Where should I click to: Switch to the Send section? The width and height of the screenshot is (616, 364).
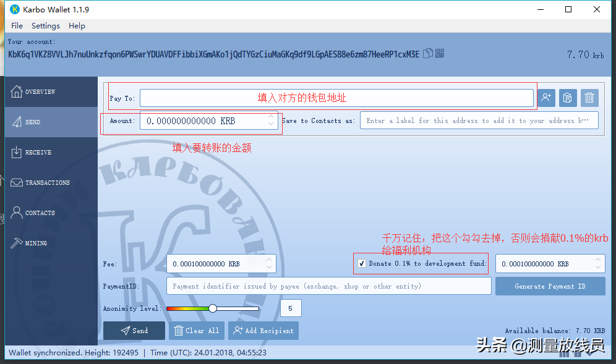pyautogui.click(x=51, y=122)
